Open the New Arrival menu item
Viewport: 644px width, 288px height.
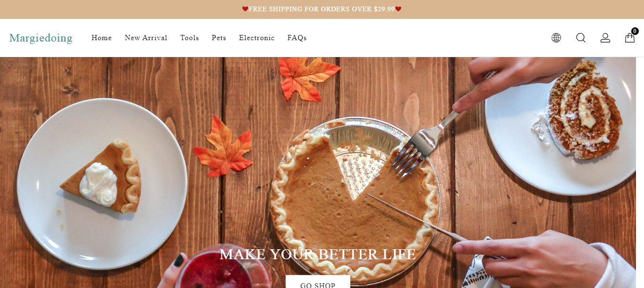[146, 38]
